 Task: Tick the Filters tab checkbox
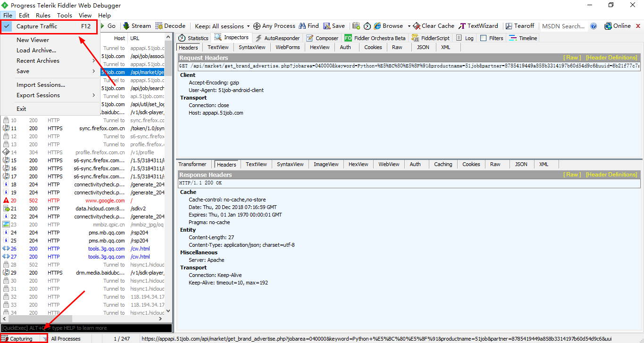click(483, 38)
